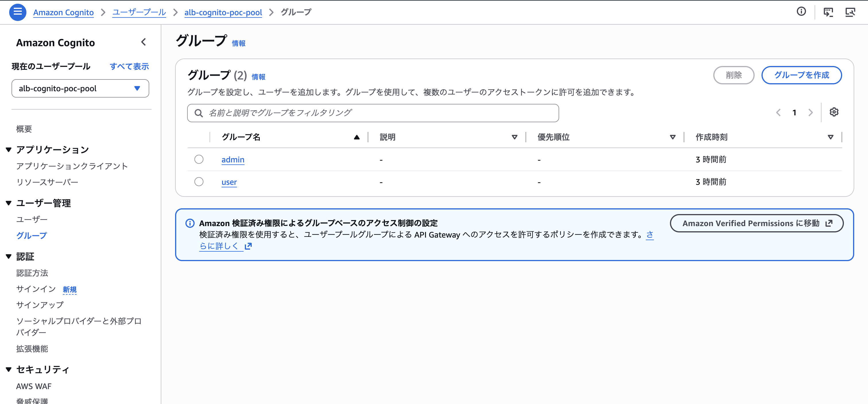Go to previous page of groups
Viewport: 868px width, 404px height.
[778, 112]
